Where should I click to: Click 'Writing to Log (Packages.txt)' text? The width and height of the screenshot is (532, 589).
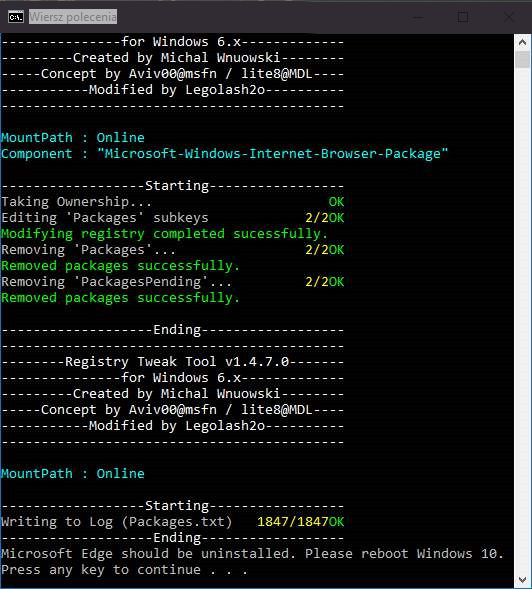coord(116,522)
